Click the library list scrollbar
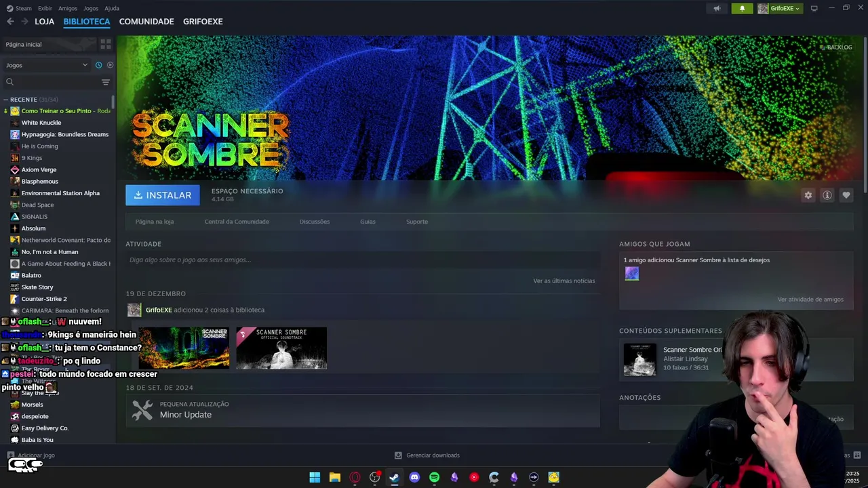Image resolution: width=868 pixels, height=488 pixels. click(113, 101)
